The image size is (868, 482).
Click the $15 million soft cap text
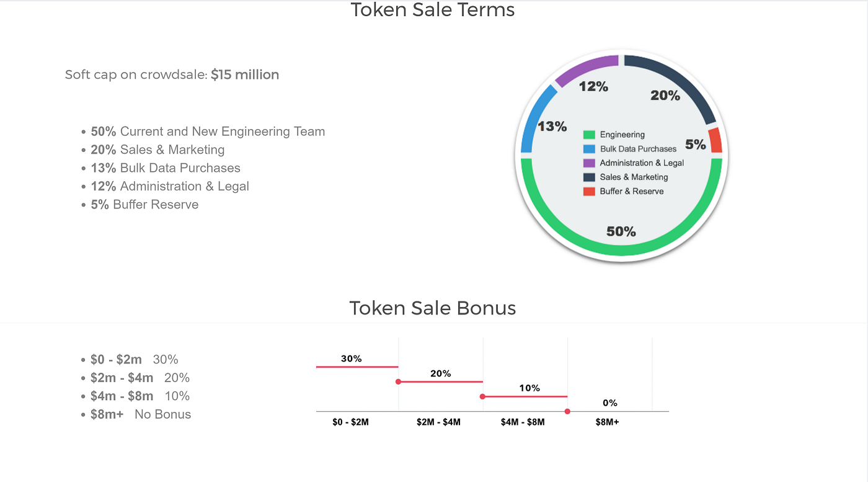click(x=245, y=75)
